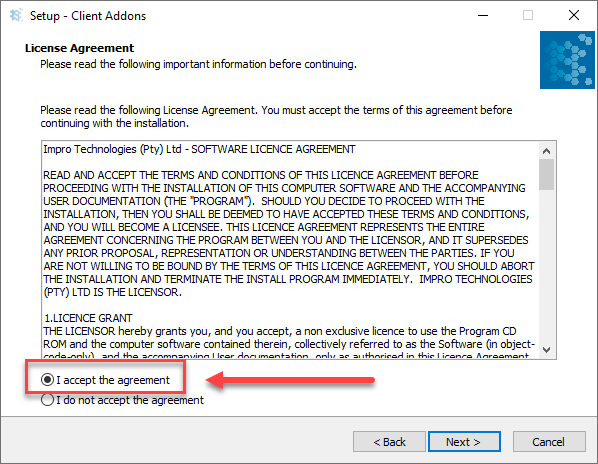The height and width of the screenshot is (464, 598).
Task: Click the 'Setup - Client Addons' title bar text
Action: coord(88,16)
